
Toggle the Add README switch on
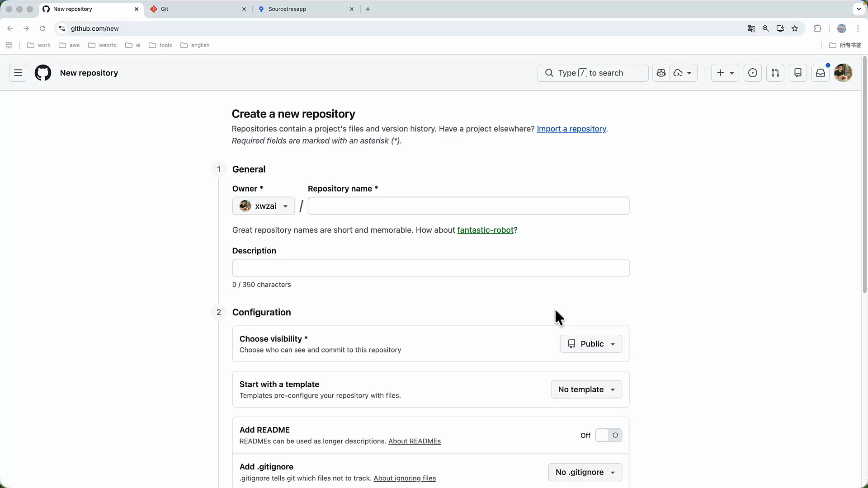coord(609,435)
